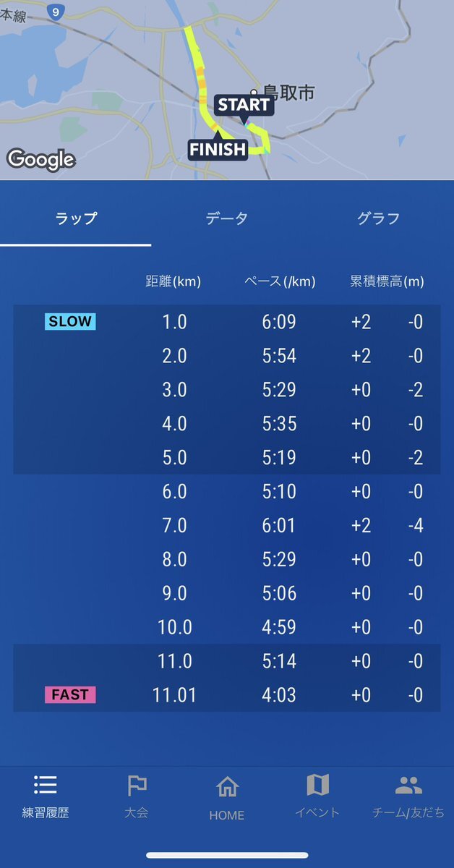This screenshot has height=868, width=454.
Task: Select the 7.0 km lap row with pace 6:01
Action: 226,525
